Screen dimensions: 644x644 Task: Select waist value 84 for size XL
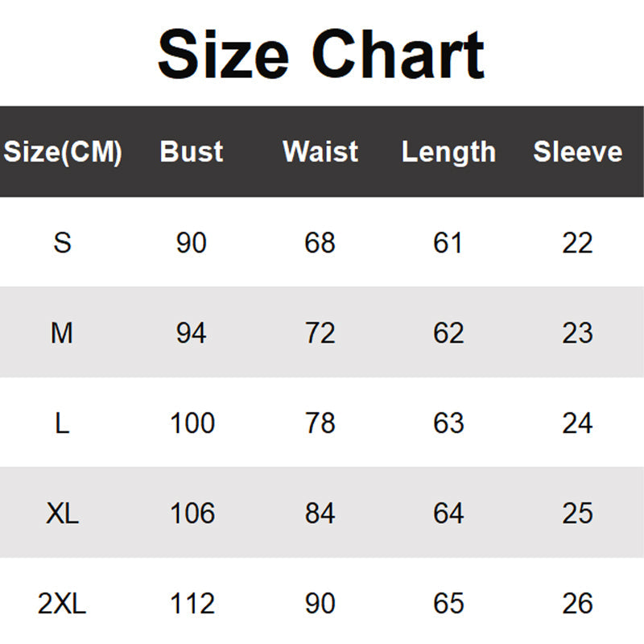[x=320, y=513]
